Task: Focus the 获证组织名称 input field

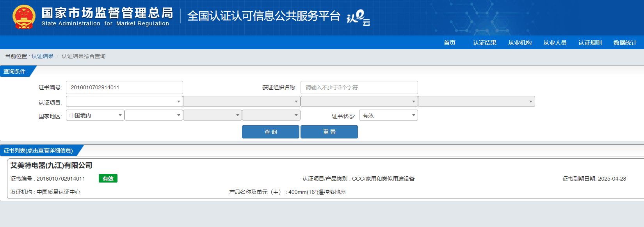Action: [x=359, y=87]
